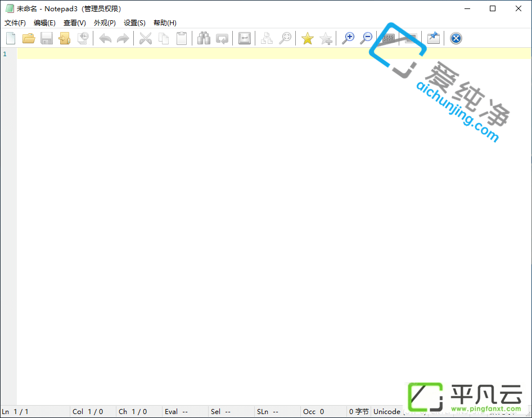Screen dimensions: 532x418
Task: Open the 文件(F) menu
Action: (15, 22)
